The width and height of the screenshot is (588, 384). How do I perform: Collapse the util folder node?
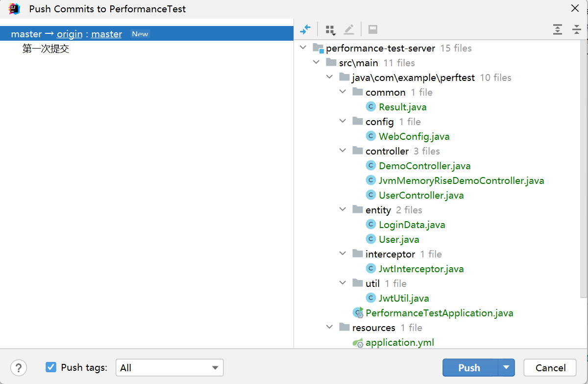[x=343, y=283]
